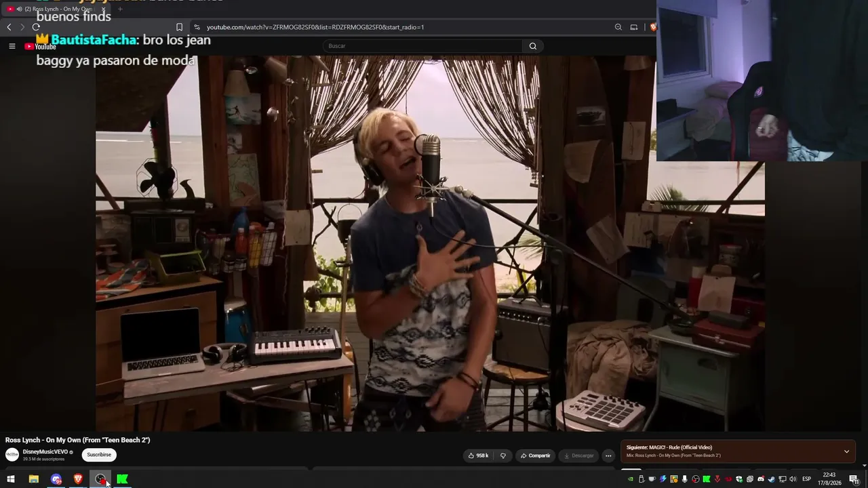868x488 pixels.
Task: Reload the YouTube page
Action: 36,27
